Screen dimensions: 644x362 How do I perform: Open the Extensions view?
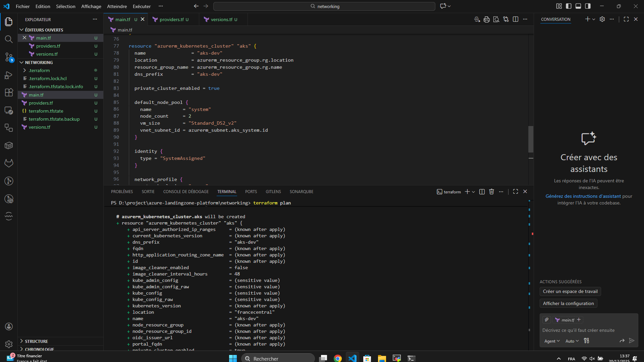pos(9,93)
